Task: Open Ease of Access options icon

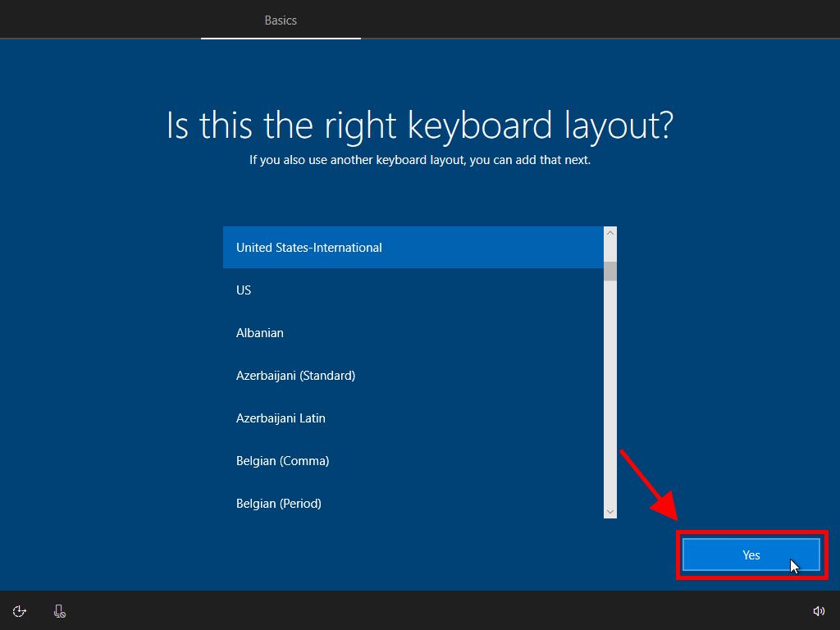Action: click(20, 611)
